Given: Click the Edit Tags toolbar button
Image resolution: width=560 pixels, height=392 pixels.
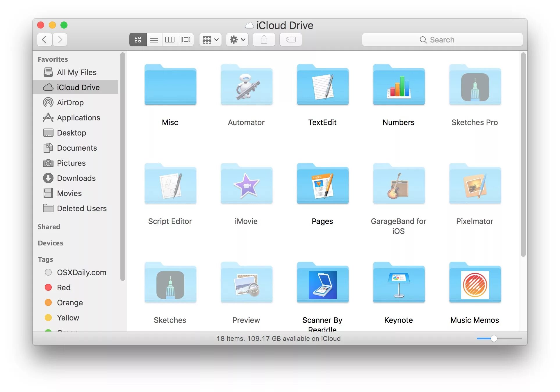Looking at the screenshot, I should pos(291,40).
